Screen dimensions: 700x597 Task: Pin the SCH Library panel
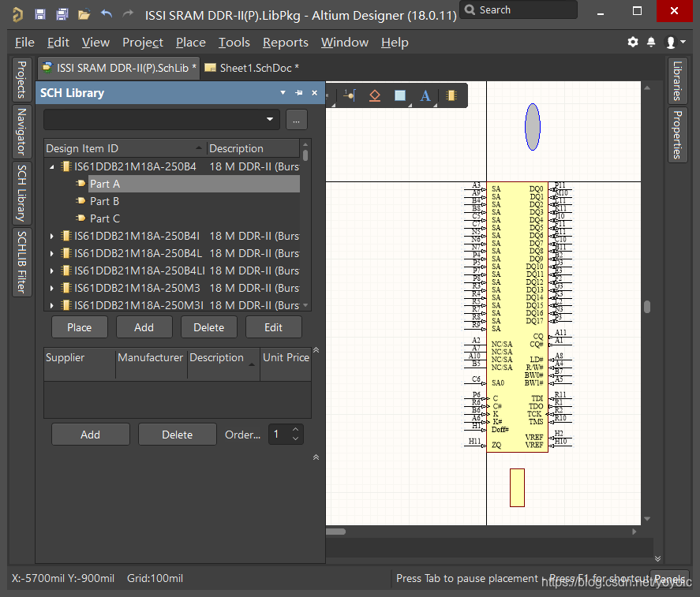[298, 93]
